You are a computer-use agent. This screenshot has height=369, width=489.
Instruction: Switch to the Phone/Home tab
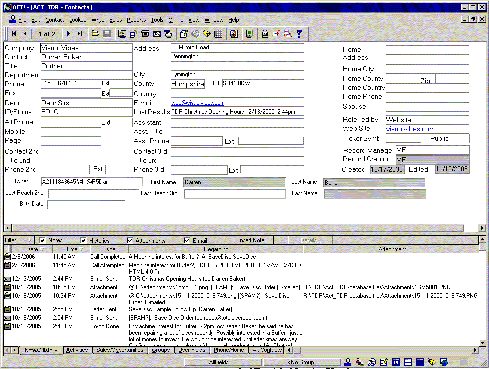(x=229, y=350)
